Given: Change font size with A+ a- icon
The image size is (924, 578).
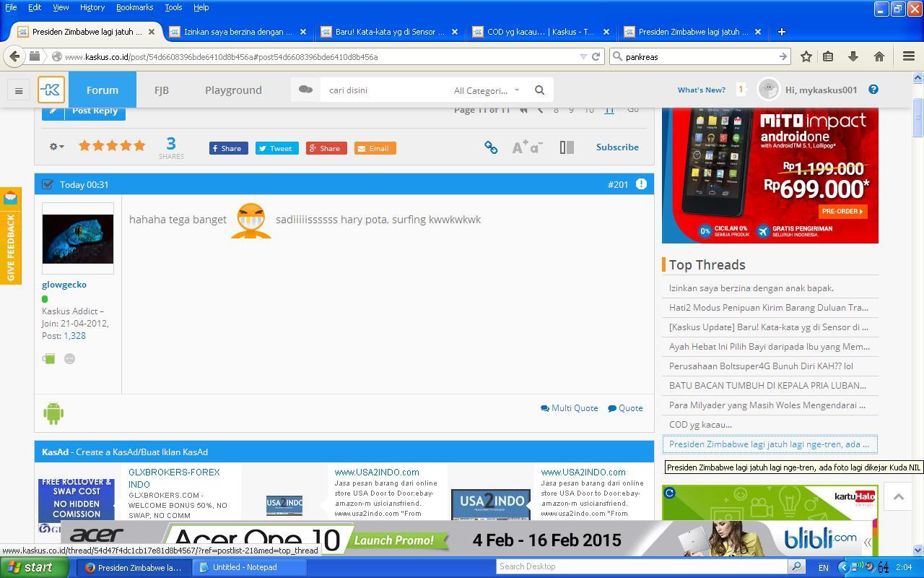Looking at the screenshot, I should coord(527,147).
